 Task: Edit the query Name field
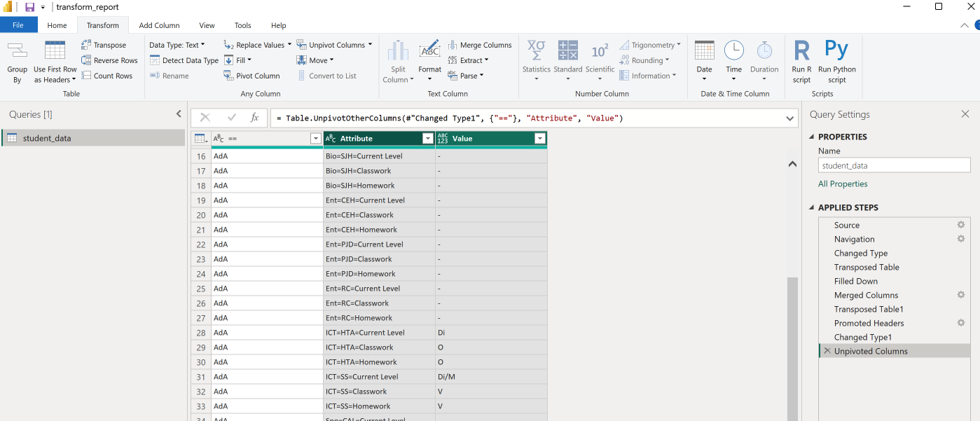coord(894,165)
